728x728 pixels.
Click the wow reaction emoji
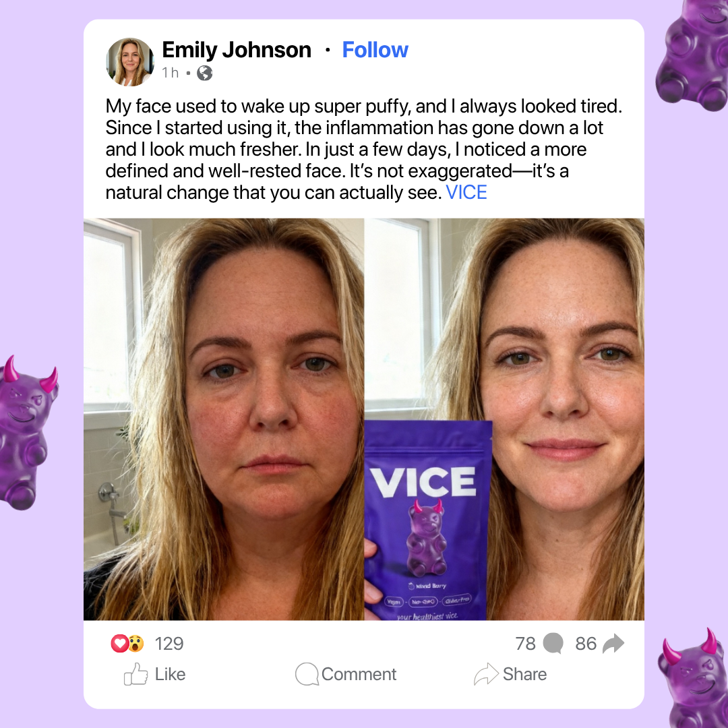pyautogui.click(x=135, y=644)
